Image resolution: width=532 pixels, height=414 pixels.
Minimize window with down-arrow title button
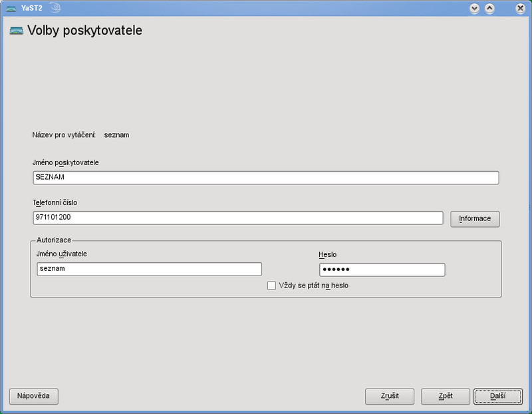point(474,8)
